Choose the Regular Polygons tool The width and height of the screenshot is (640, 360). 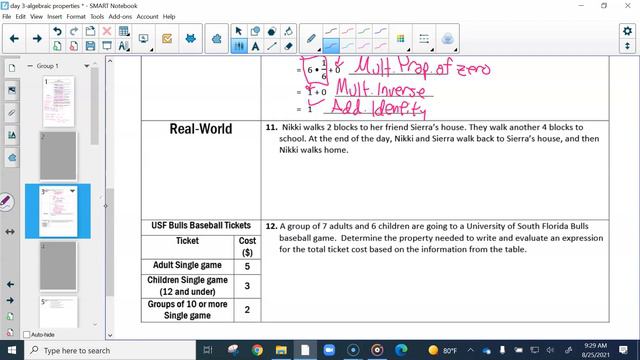pos(272,31)
